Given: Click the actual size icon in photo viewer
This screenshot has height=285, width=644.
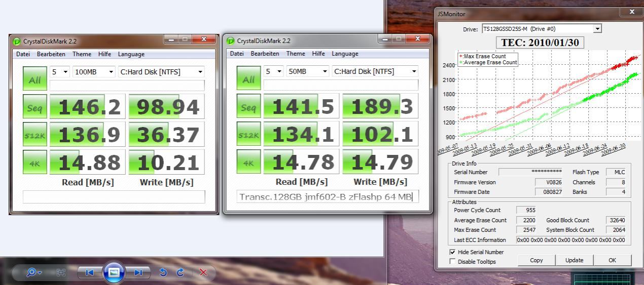Looking at the screenshot, I should [x=61, y=272].
